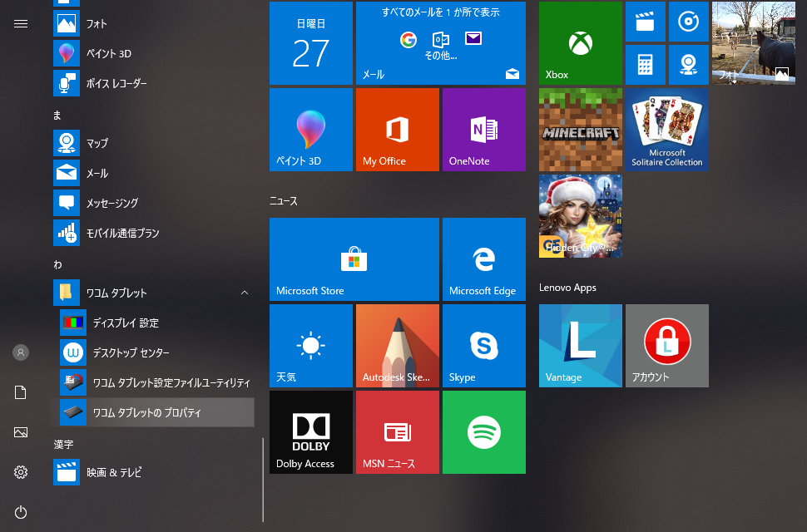Open the OneNote tile

484,130
